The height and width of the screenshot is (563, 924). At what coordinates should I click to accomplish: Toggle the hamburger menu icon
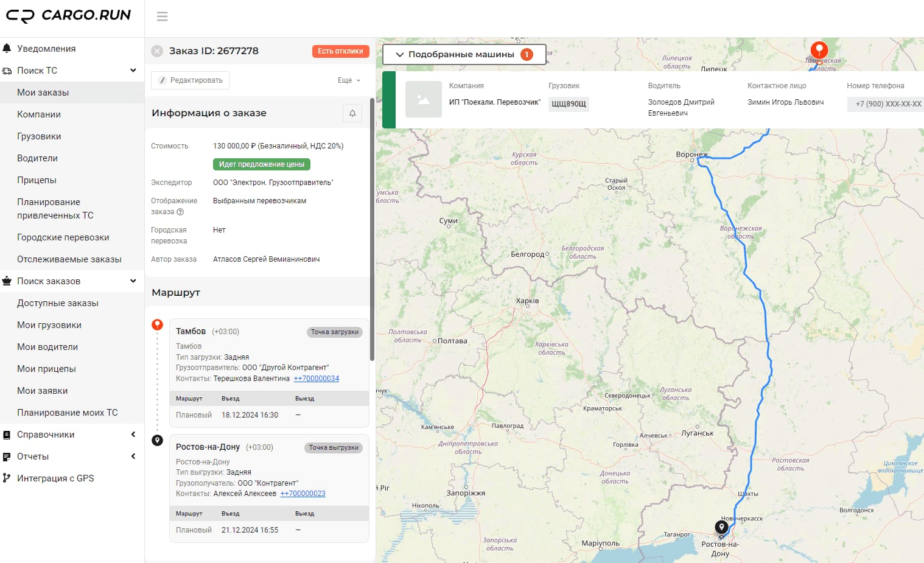point(162,16)
